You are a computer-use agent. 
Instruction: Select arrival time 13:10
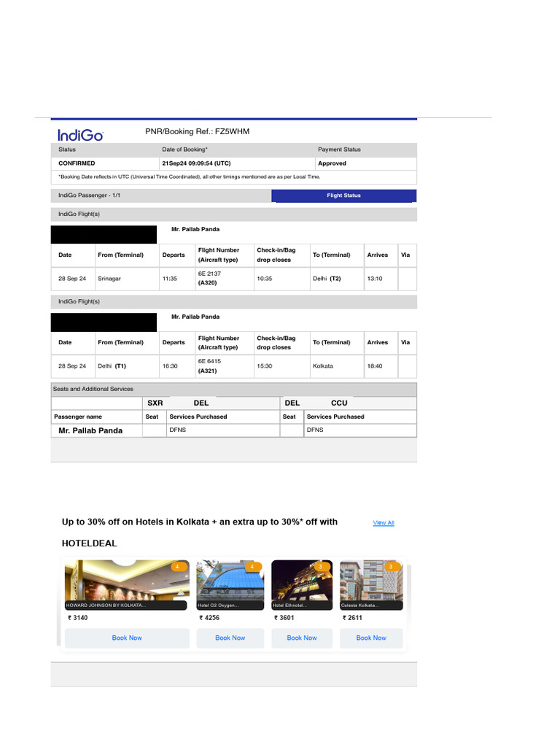coord(375,279)
